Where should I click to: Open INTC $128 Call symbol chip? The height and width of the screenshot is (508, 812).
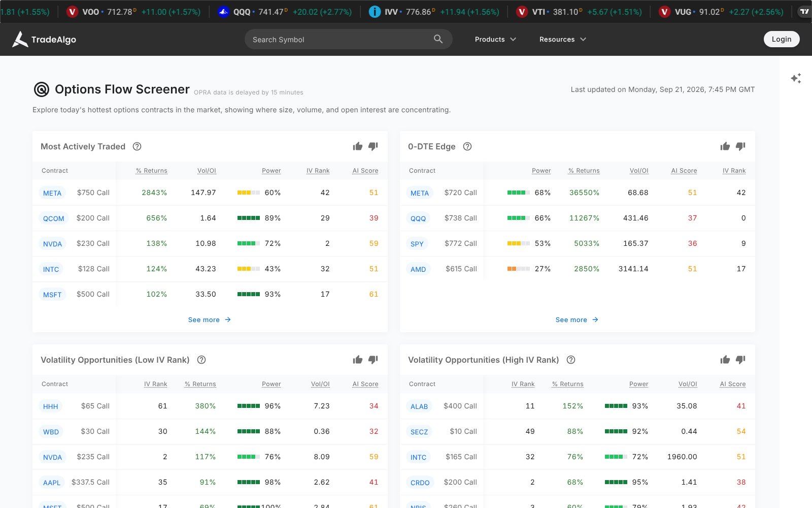(51, 269)
